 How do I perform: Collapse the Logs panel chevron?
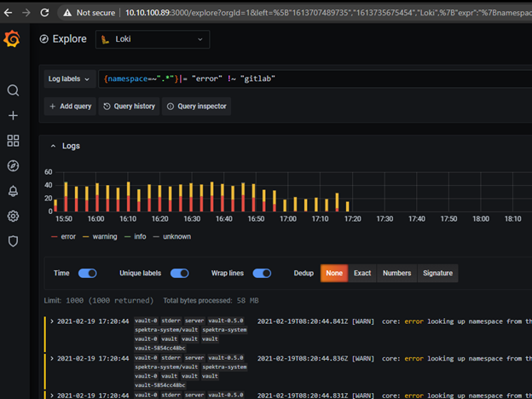53,146
